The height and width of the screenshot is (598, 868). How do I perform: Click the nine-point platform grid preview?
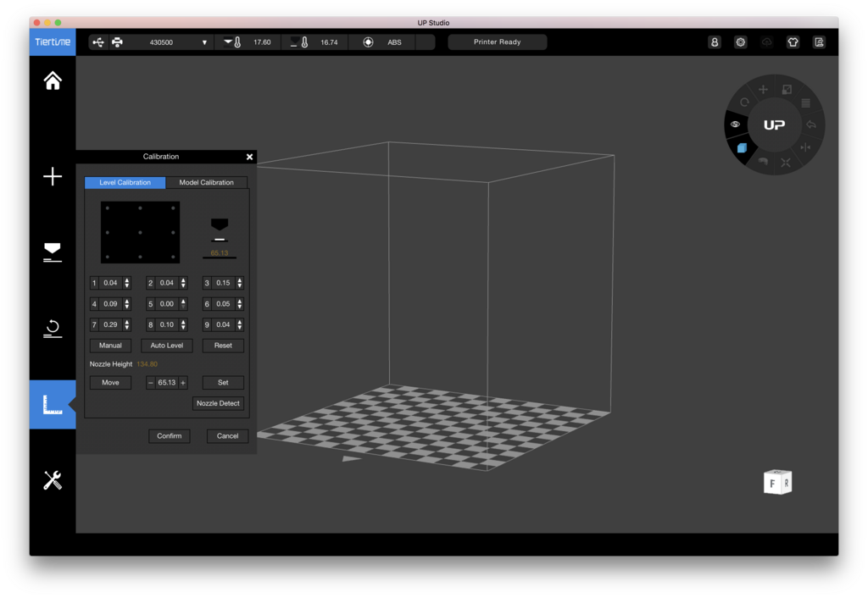(x=140, y=232)
